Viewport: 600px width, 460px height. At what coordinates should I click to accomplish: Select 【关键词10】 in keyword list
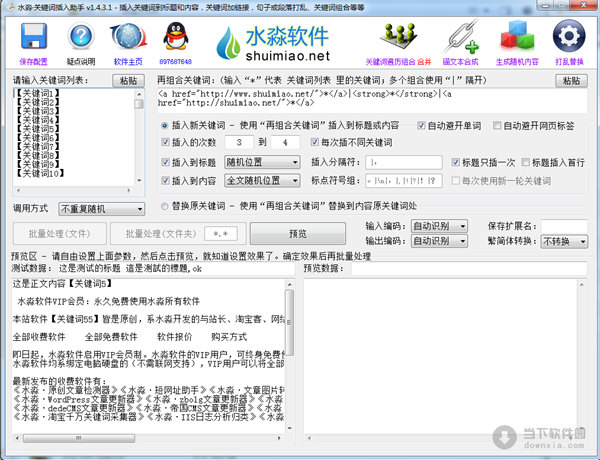(39, 173)
